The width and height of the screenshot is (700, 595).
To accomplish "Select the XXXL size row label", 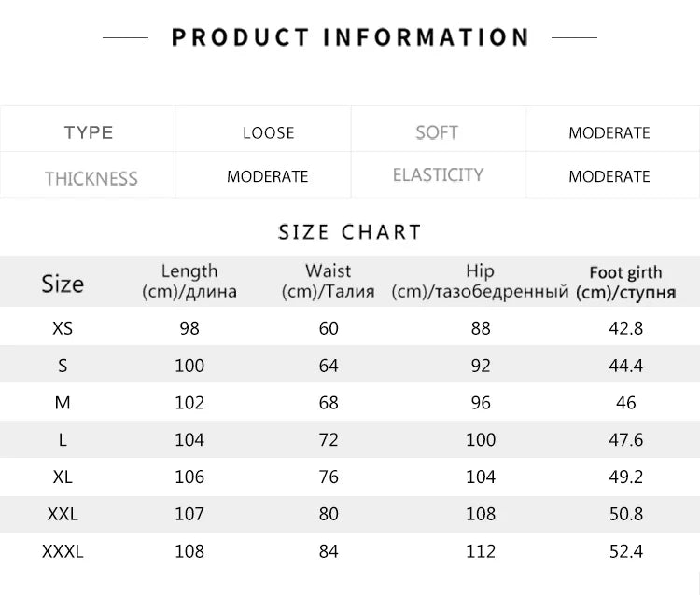I will click(63, 551).
